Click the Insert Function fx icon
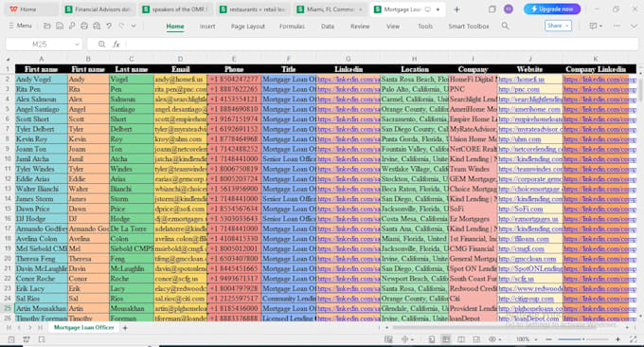 [116, 44]
